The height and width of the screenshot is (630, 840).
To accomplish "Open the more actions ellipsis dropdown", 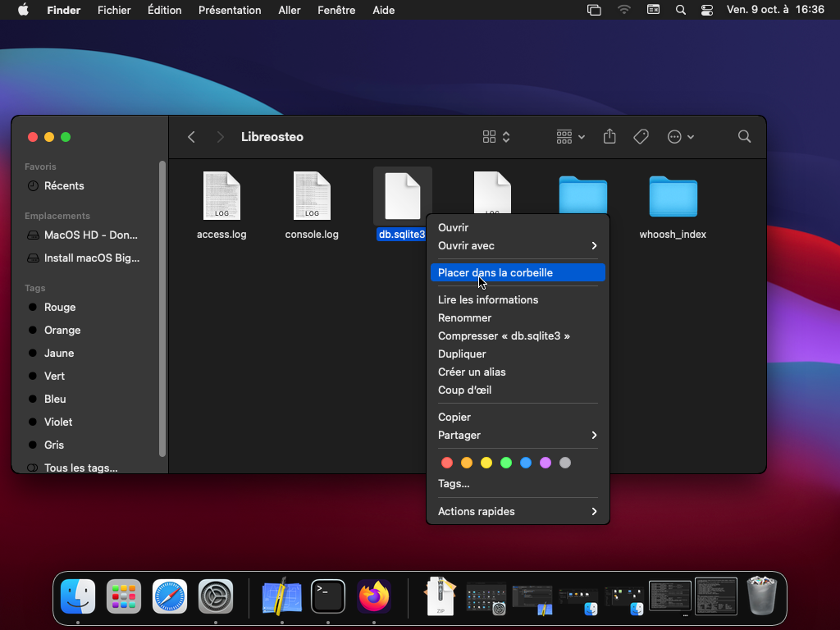I will [681, 137].
